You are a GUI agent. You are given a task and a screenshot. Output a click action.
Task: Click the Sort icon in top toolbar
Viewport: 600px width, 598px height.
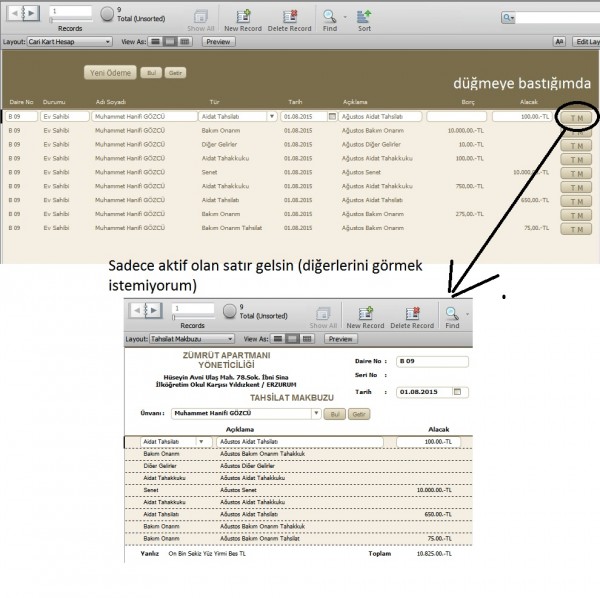click(364, 15)
